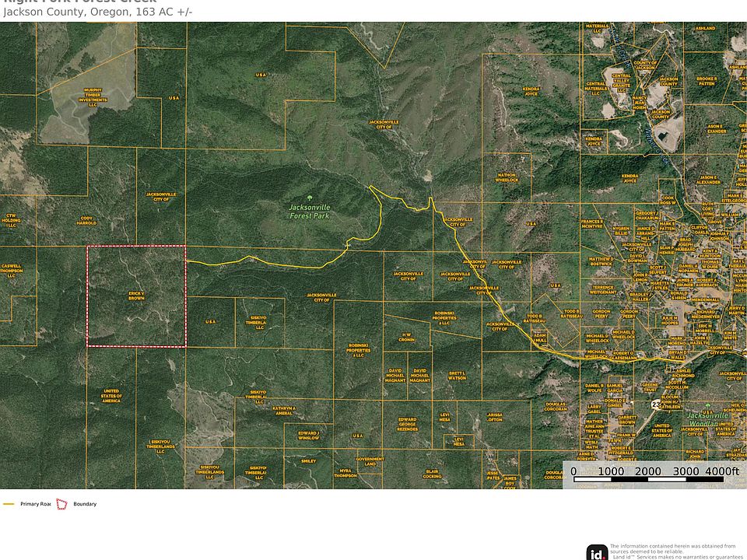Image resolution: width=747 pixels, height=560 pixels.
Task: Click the Myra Thompson parcel label
Action: coord(345,473)
